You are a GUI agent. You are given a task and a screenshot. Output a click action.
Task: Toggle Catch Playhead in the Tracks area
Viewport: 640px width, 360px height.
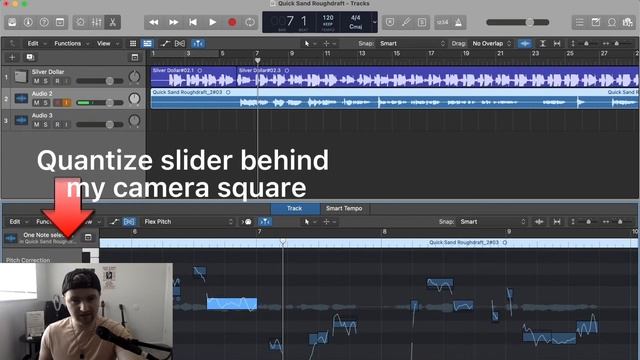point(198,43)
